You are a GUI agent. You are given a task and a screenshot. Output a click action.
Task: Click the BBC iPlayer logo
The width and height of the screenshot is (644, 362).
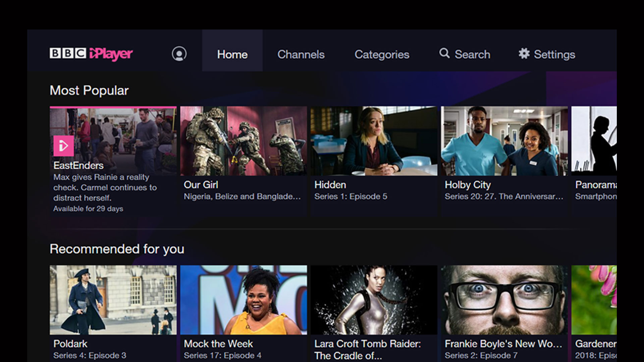click(91, 54)
